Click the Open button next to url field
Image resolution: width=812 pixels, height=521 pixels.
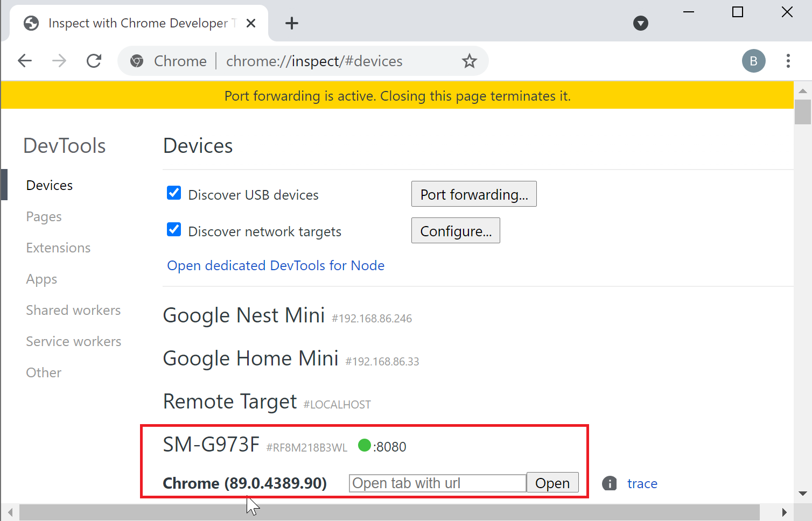pyautogui.click(x=552, y=482)
